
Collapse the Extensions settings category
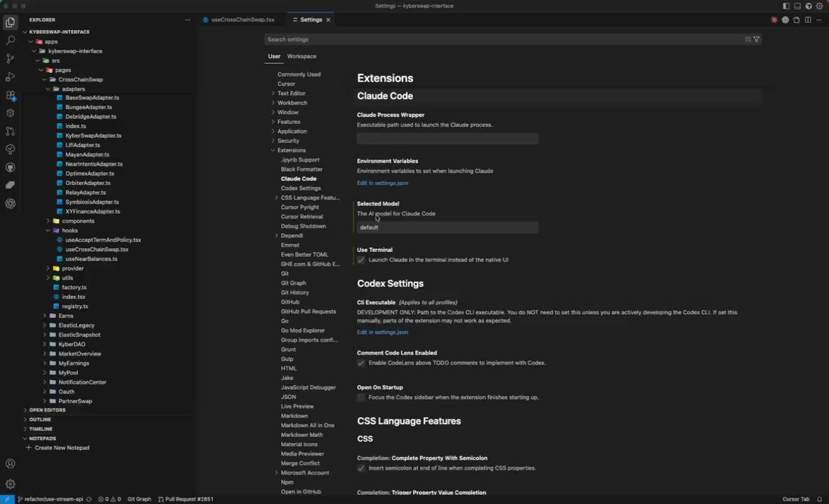coord(273,150)
